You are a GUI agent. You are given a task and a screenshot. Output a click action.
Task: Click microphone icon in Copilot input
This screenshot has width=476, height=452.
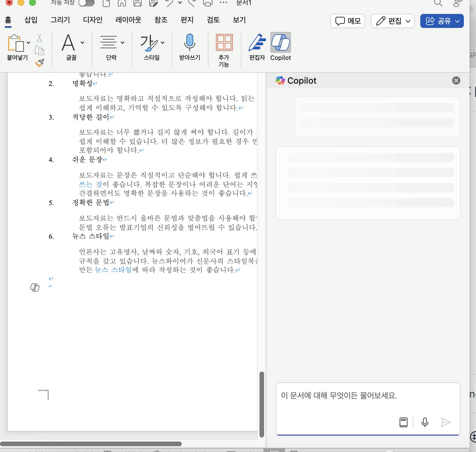click(x=425, y=422)
